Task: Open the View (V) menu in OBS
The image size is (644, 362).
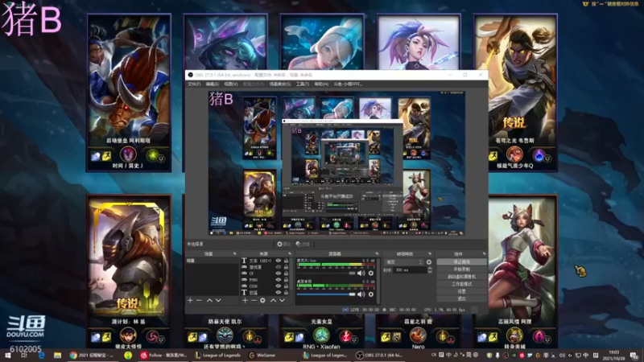Action: 231,84
